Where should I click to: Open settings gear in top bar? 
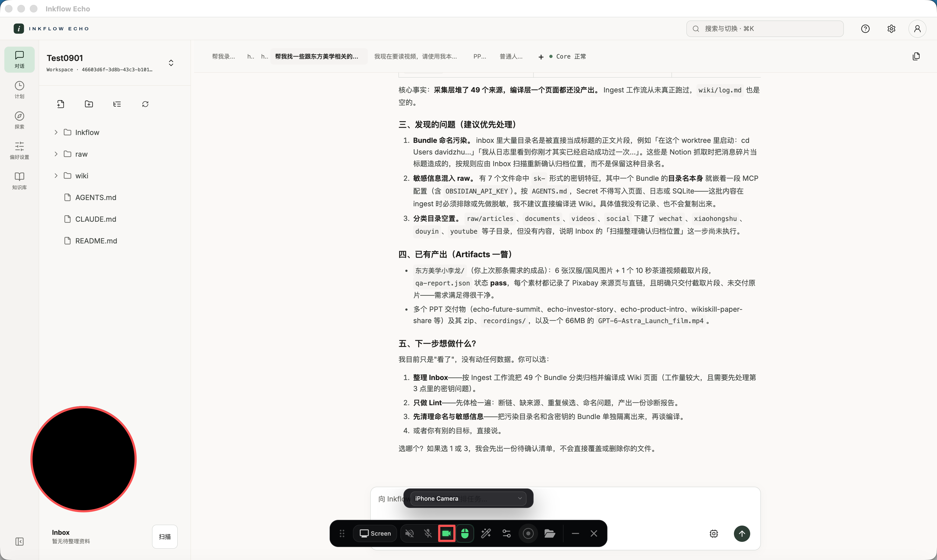(x=891, y=29)
